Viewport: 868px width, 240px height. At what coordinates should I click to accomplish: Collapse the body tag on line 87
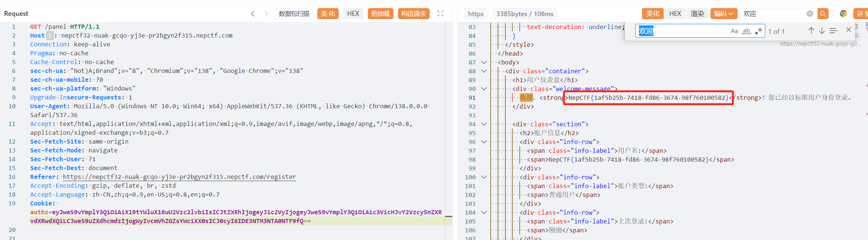(x=484, y=63)
